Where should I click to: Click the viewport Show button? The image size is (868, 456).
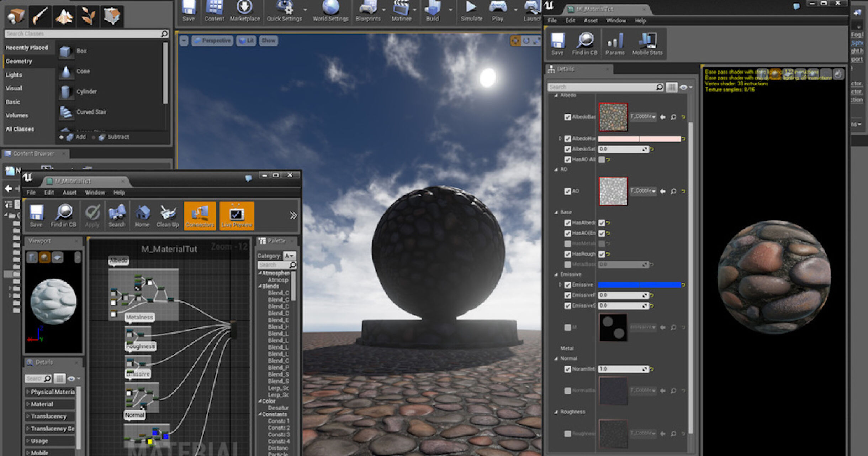(x=269, y=41)
